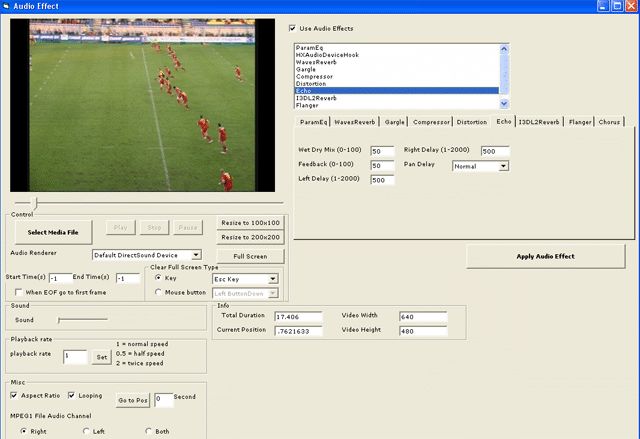Viewport: 640px width, 439px height.
Task: Select the highlighted Echo list item
Action: point(396,91)
